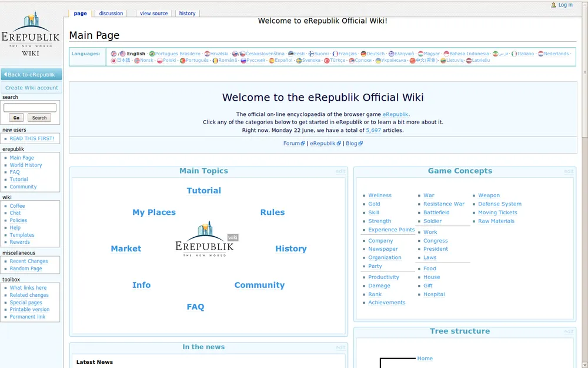Click the Hungarian flag next to Magyar
588x368 pixels.
click(x=421, y=54)
